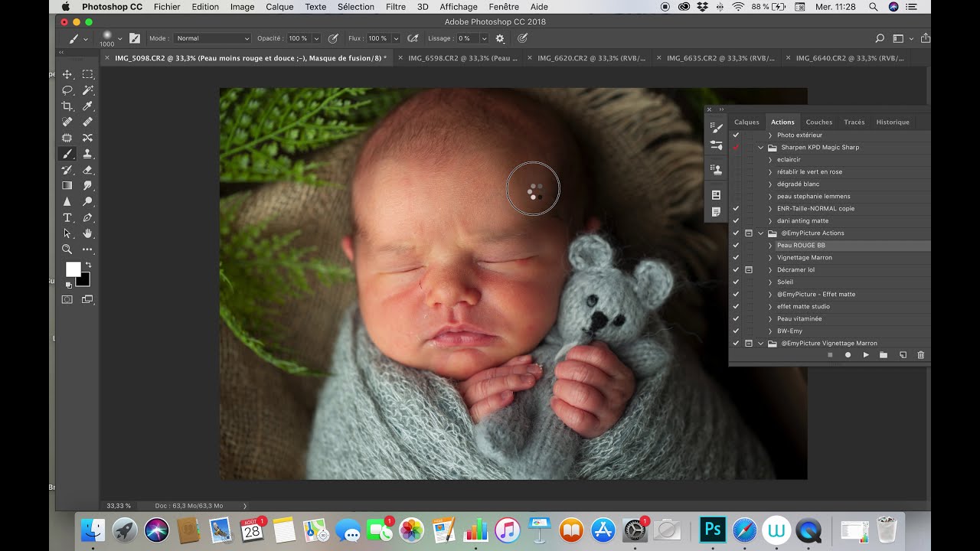Toggle the checkmark for Photo extérieur action

pos(736,135)
